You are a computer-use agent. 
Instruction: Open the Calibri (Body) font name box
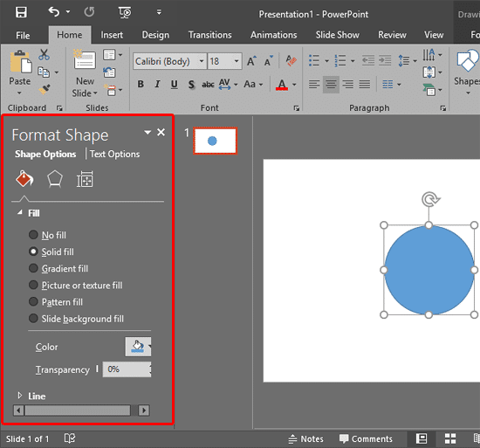[x=169, y=61]
